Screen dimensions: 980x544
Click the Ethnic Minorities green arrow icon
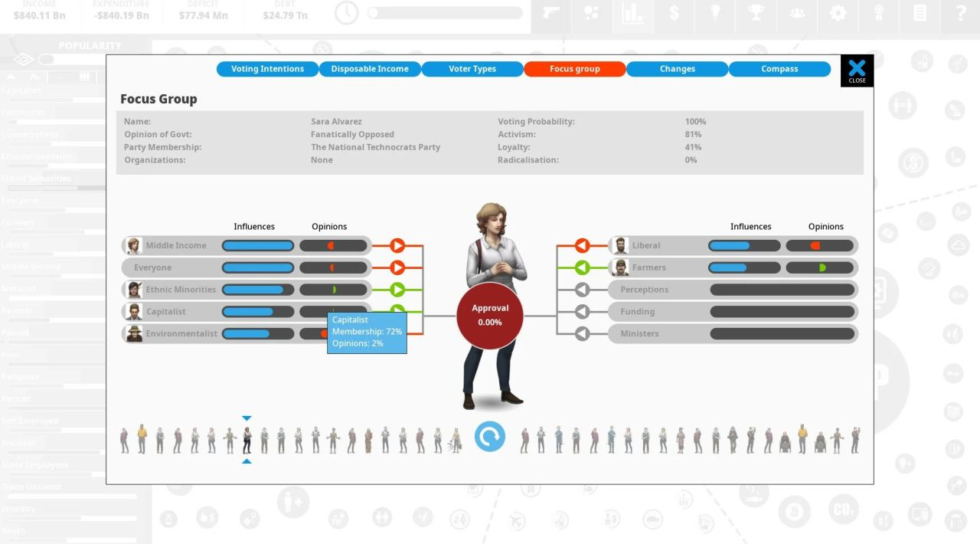pos(397,290)
